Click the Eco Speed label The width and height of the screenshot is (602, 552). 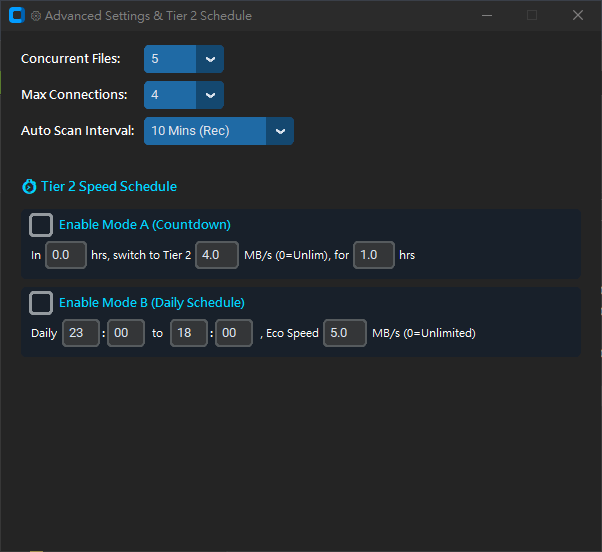pos(292,333)
